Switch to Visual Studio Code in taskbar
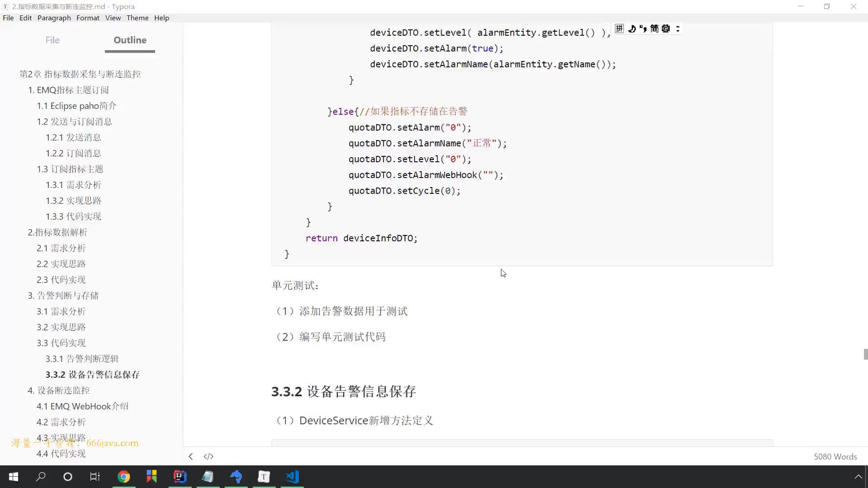The height and width of the screenshot is (488, 868). [x=292, y=477]
